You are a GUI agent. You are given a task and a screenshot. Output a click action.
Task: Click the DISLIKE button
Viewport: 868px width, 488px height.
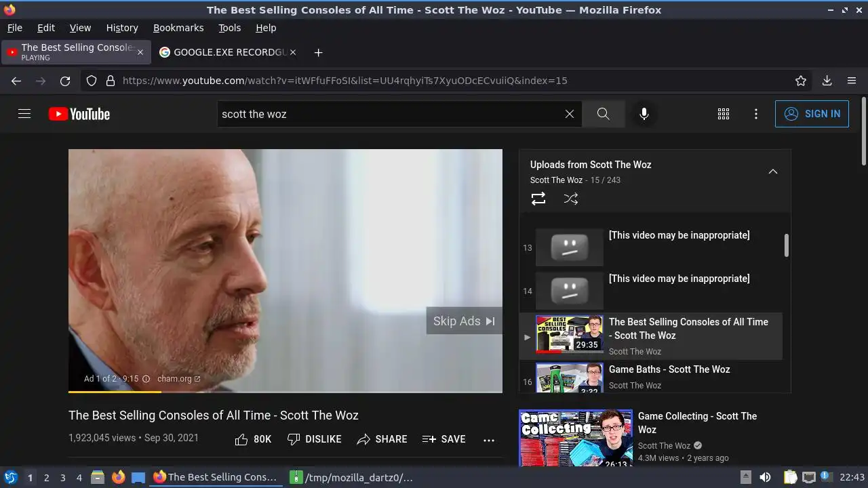click(315, 439)
